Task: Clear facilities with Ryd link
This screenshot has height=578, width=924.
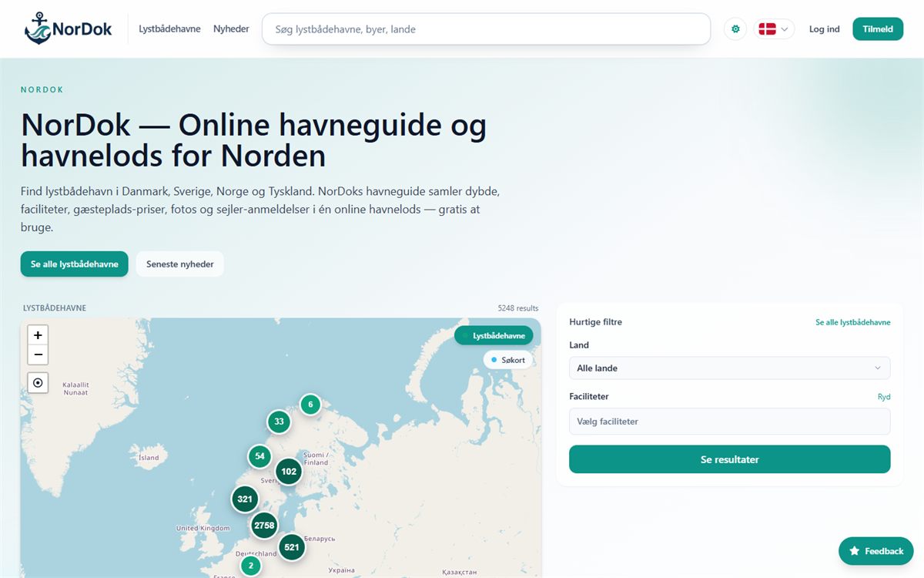Action: coord(884,397)
